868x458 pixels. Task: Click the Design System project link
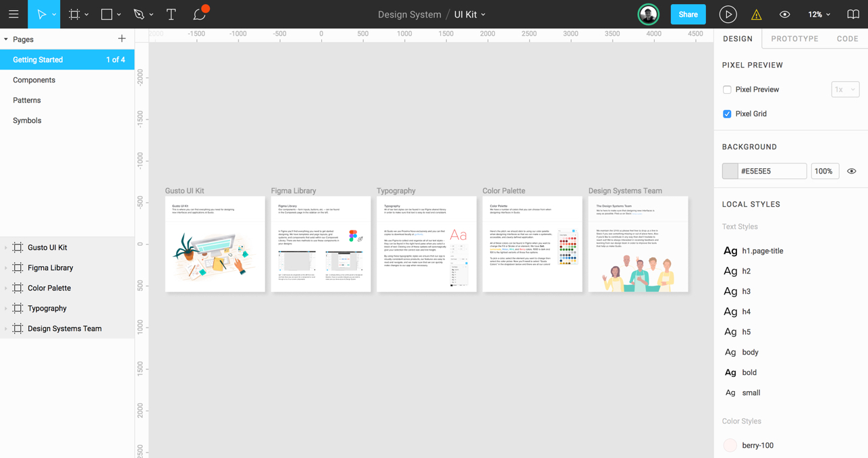(x=409, y=14)
